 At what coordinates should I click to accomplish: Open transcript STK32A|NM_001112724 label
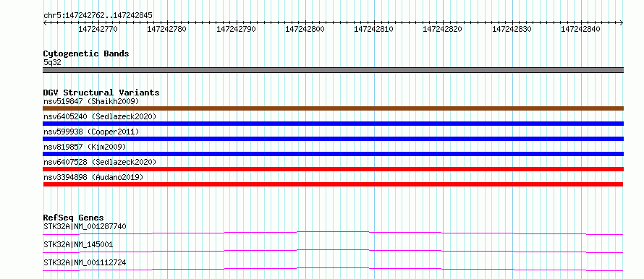(x=85, y=262)
